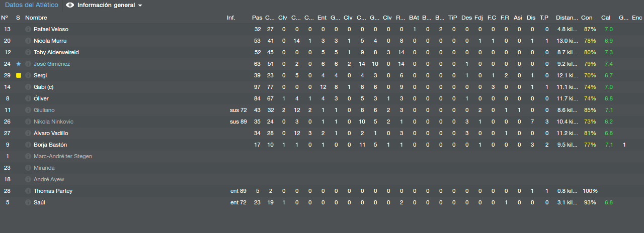This screenshot has width=644, height=233.
Task: Expand the Información general dropdown arrow
Action: coord(140,6)
